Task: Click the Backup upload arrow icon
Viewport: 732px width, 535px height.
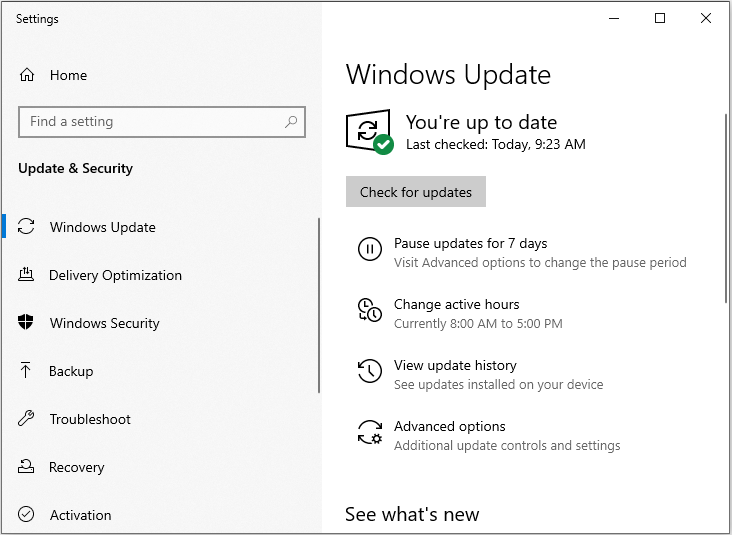Action: click(27, 371)
